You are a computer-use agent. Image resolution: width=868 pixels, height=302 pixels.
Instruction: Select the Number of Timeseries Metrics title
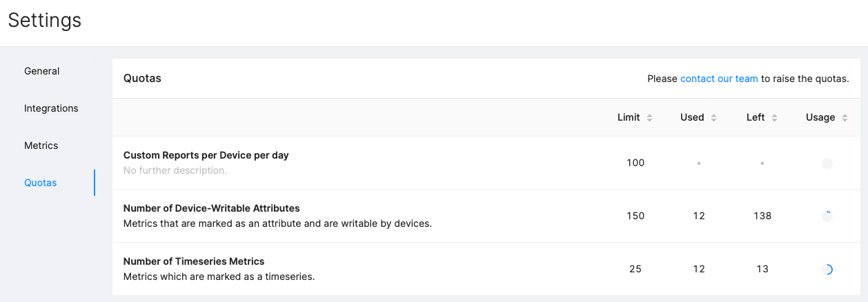pyautogui.click(x=194, y=261)
